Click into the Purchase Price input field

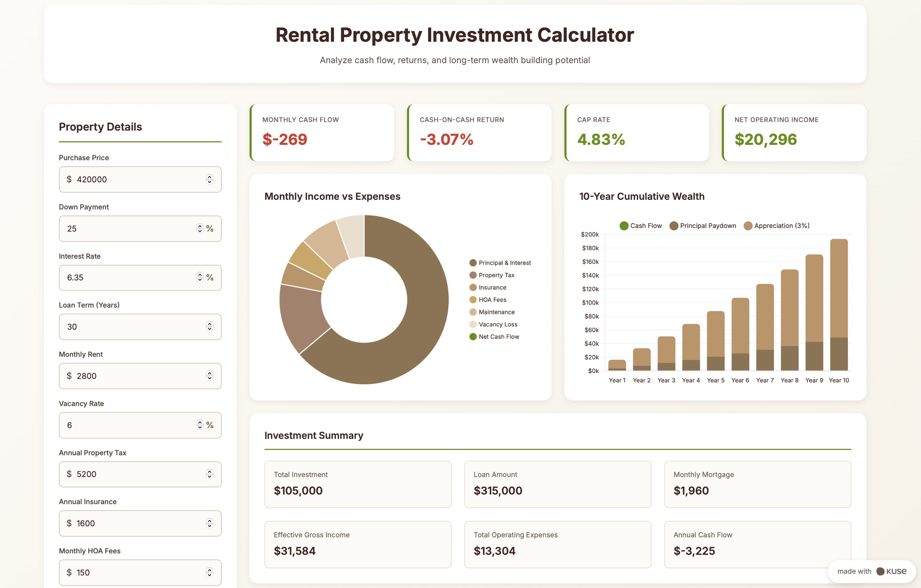(x=140, y=179)
